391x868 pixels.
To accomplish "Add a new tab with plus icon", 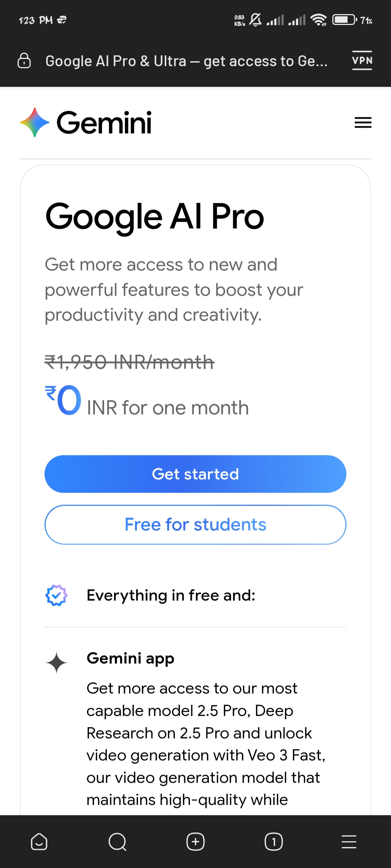I will pos(195,842).
